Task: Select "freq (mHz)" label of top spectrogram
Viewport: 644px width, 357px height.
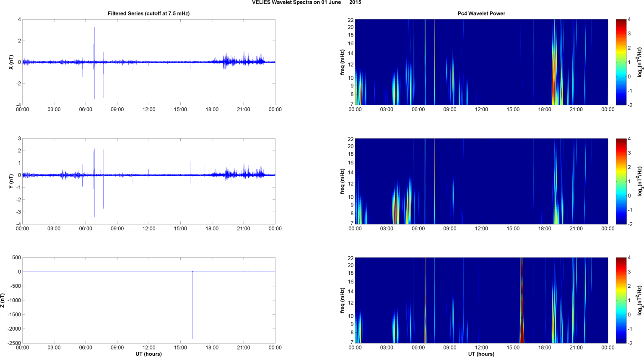Action: 343,62
